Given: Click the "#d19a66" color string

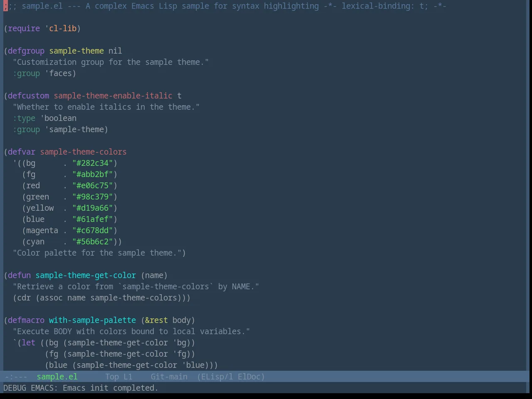Looking at the screenshot, I should 92,208.
